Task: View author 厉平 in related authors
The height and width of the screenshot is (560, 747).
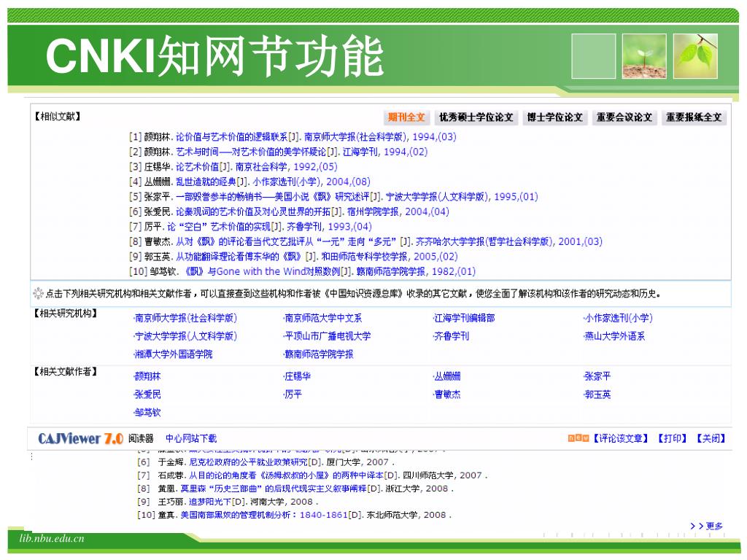Action: tap(293, 394)
